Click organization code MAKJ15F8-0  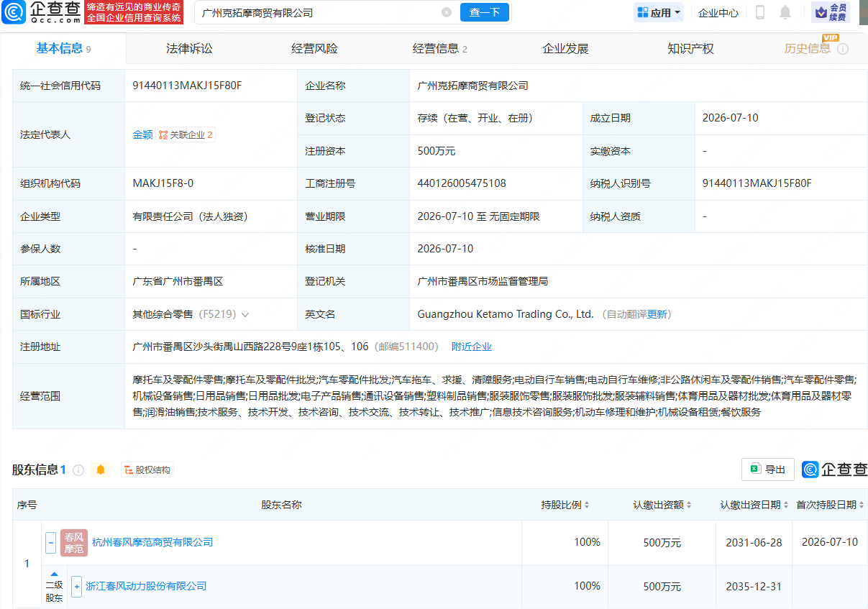pos(163,183)
